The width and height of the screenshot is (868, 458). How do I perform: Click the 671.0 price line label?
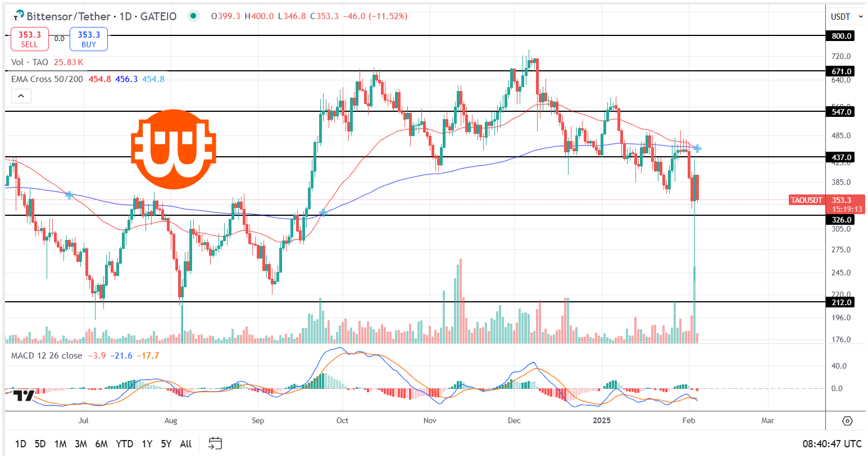coord(840,71)
